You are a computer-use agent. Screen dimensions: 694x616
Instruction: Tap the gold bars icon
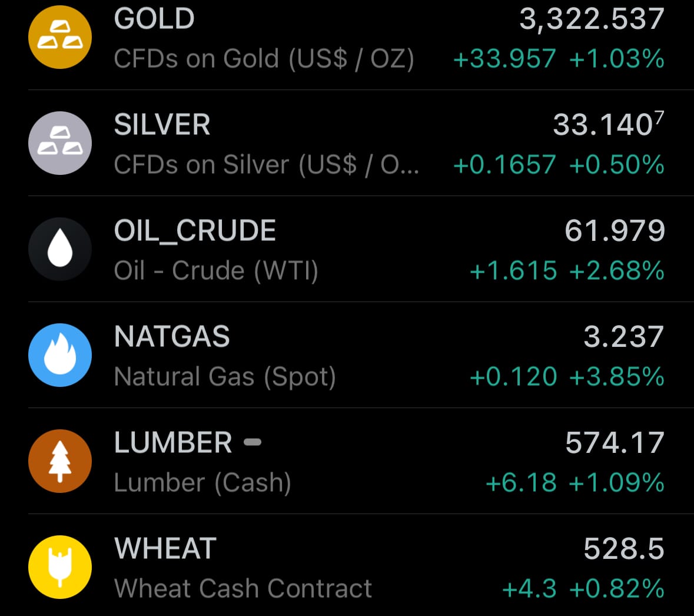(x=60, y=37)
